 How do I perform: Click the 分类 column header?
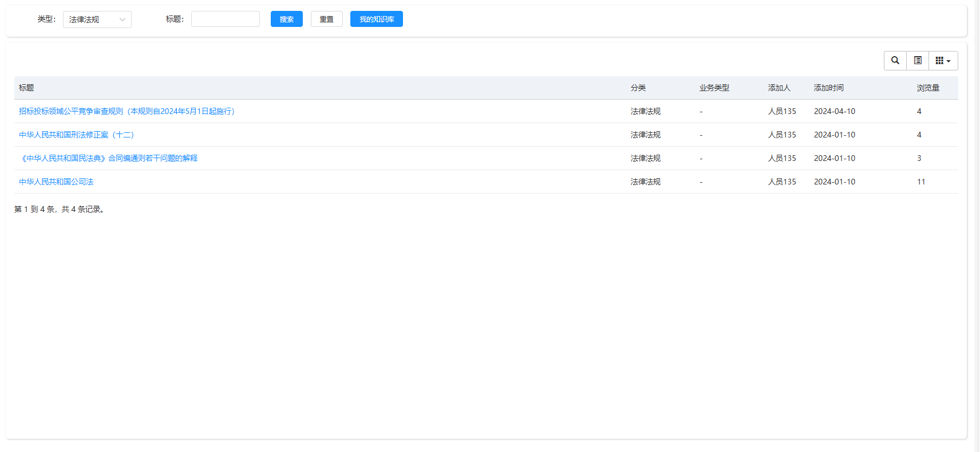pyautogui.click(x=638, y=88)
